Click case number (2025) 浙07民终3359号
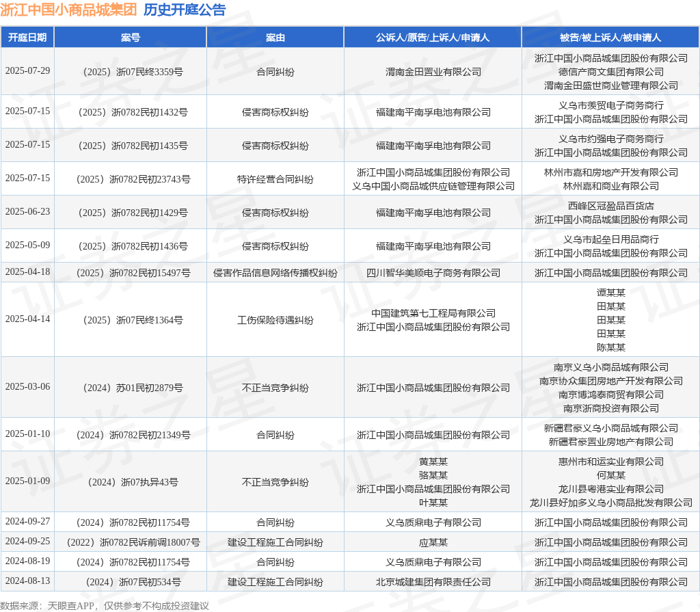Viewport: 700px width, 612px height. tap(133, 72)
